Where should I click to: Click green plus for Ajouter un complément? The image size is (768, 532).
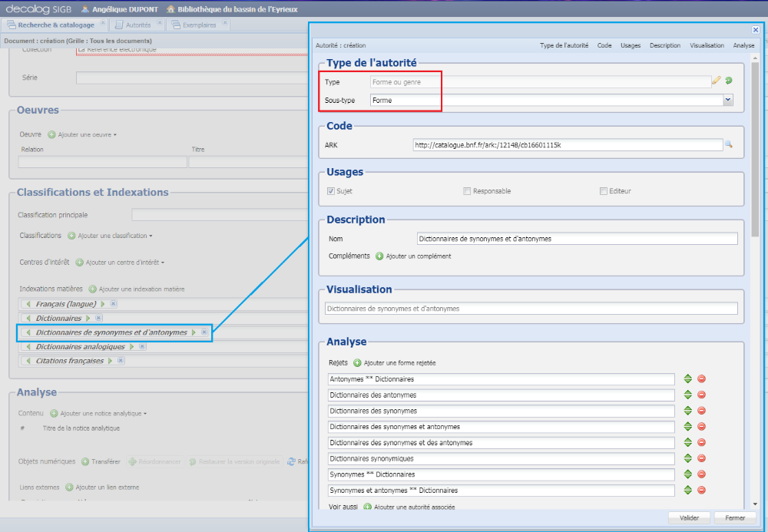[x=379, y=256]
